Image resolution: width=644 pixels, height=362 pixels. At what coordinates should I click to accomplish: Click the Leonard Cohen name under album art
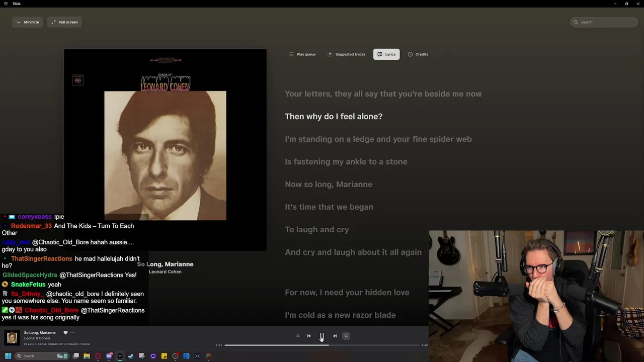click(x=165, y=271)
